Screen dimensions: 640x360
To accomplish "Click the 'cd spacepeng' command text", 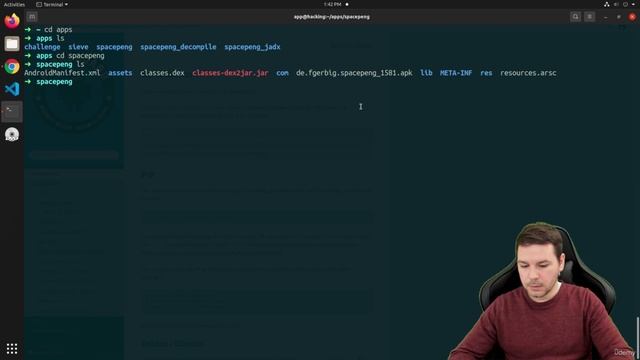I will [x=80, y=56].
